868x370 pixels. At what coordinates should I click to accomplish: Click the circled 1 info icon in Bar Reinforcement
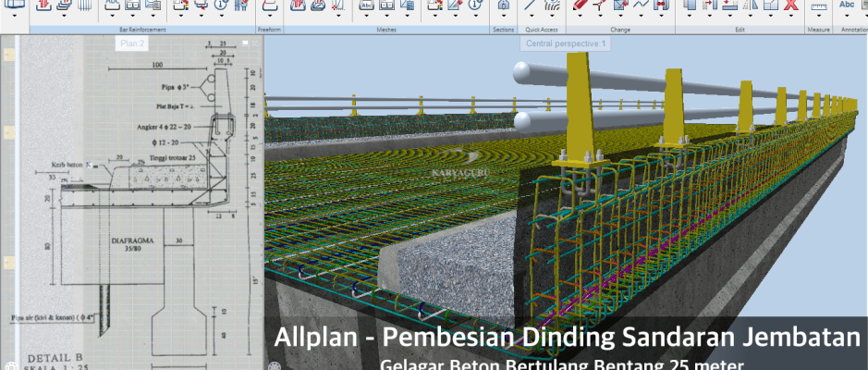point(222,5)
